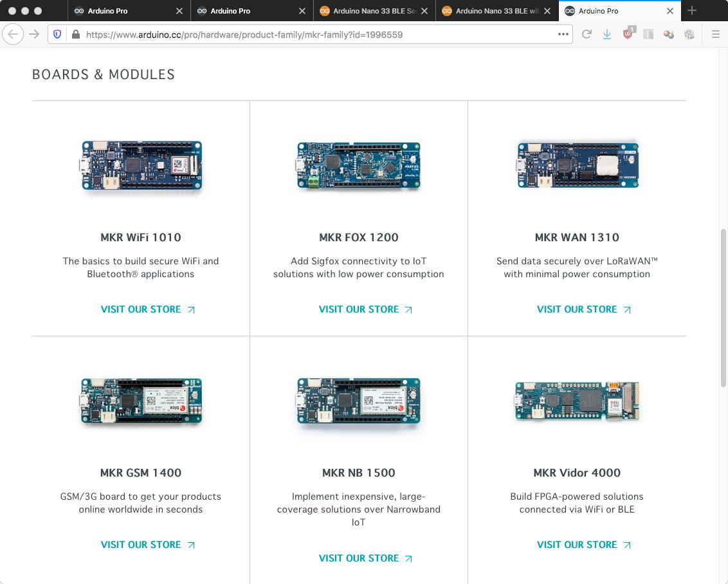Open the downloads arrow icon

click(607, 34)
